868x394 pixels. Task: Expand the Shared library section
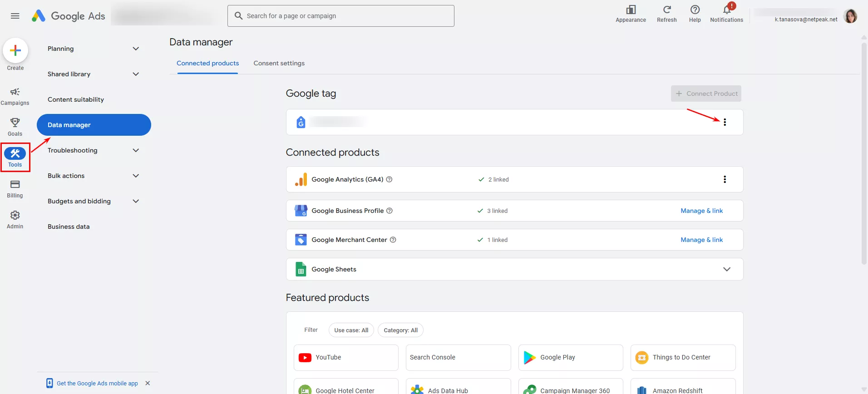(x=136, y=74)
